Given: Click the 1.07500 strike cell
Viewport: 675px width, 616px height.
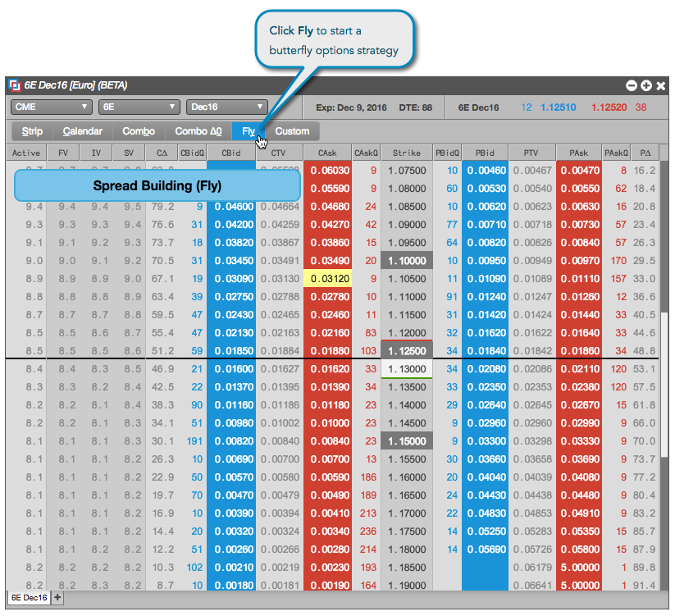Looking at the screenshot, I should click(x=407, y=170).
